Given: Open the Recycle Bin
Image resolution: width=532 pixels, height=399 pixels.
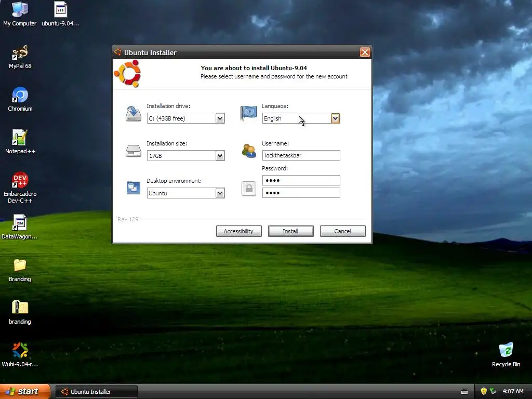Looking at the screenshot, I should click(x=506, y=350).
